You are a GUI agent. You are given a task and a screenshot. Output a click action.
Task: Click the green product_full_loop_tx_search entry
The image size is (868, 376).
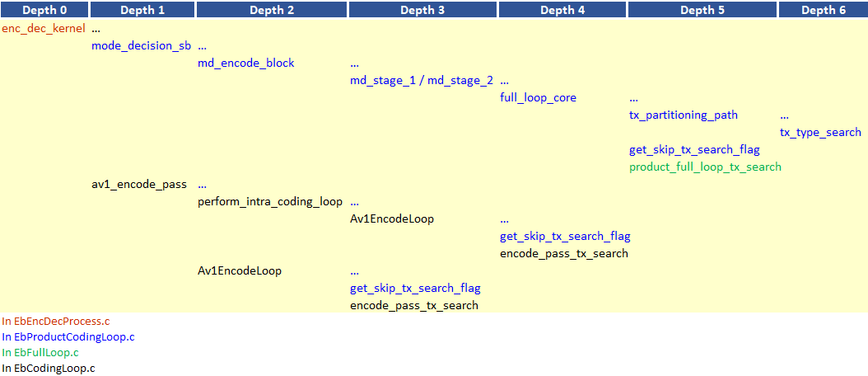[x=704, y=167]
